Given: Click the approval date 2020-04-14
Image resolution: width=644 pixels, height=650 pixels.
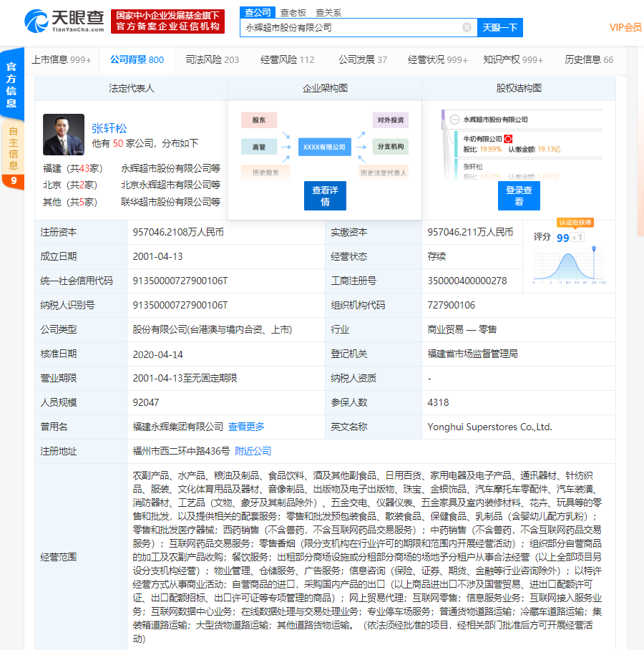Looking at the screenshot, I should point(157,354).
